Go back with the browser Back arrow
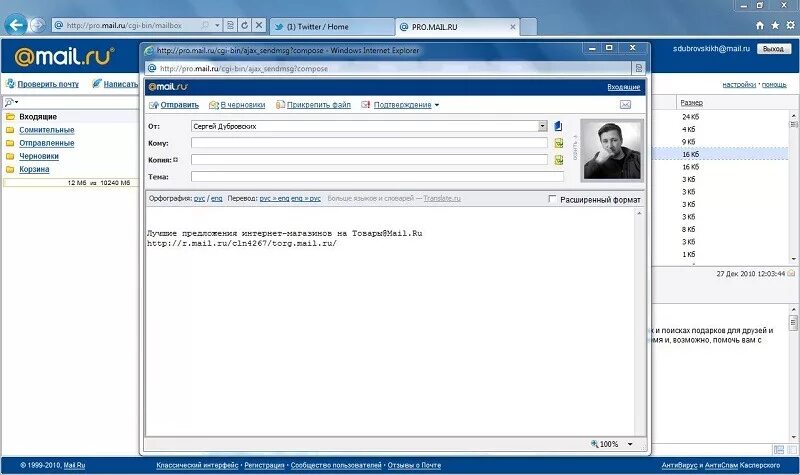This screenshot has width=800, height=475. [x=16, y=25]
